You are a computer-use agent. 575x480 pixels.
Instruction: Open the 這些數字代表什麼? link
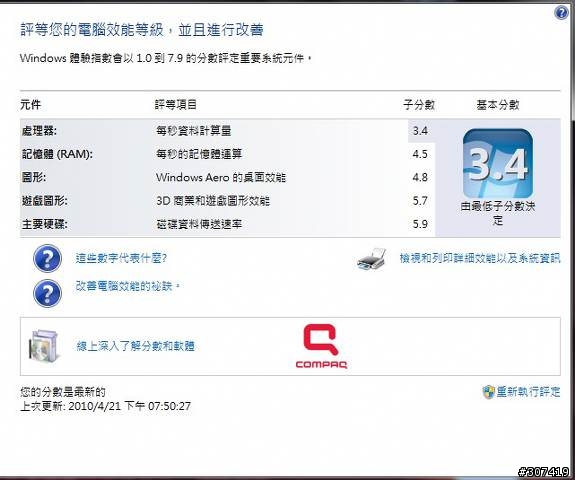coord(121,258)
